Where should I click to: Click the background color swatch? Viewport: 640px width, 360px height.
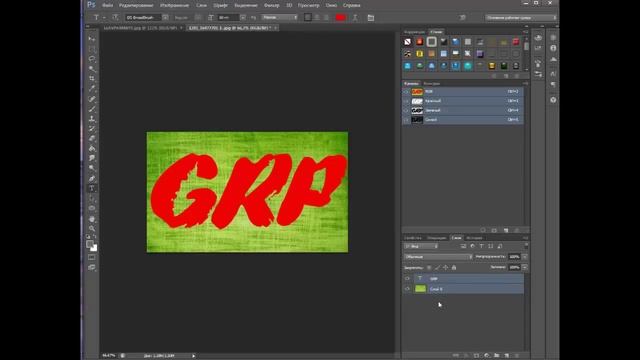pyautogui.click(x=94, y=248)
